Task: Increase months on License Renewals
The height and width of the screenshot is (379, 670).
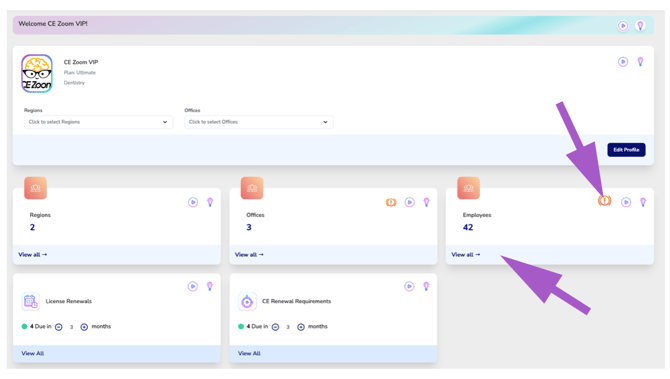Action: point(84,327)
